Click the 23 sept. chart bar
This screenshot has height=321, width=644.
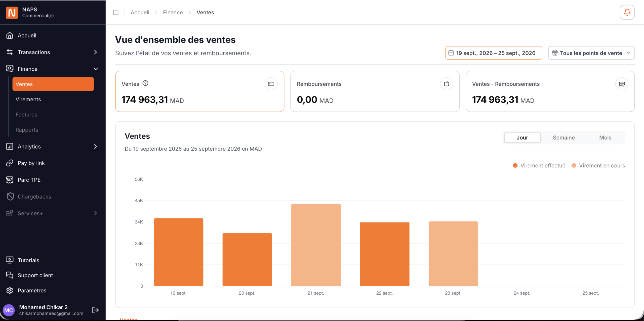point(453,254)
